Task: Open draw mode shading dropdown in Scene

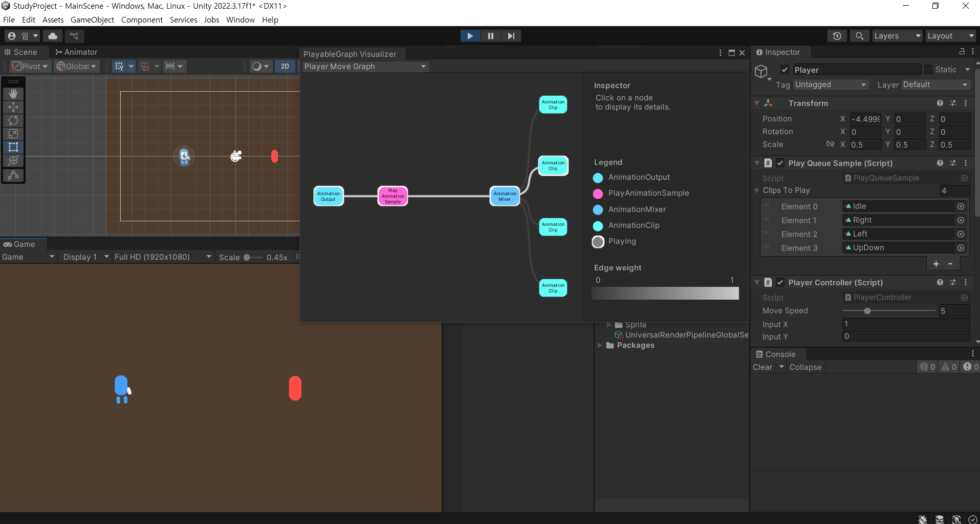Action: (260, 66)
